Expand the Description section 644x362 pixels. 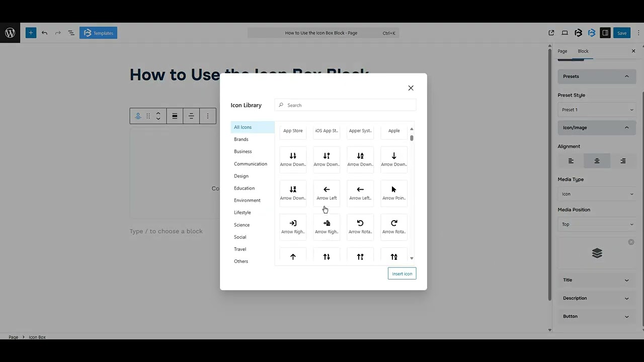click(x=597, y=298)
